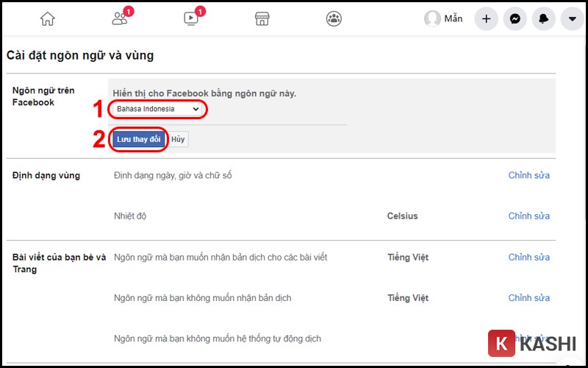Edit Ngôn ngữ mà bạn không muốn nhận bản dịch
Viewport: 588px width, 368px height.
(528, 298)
